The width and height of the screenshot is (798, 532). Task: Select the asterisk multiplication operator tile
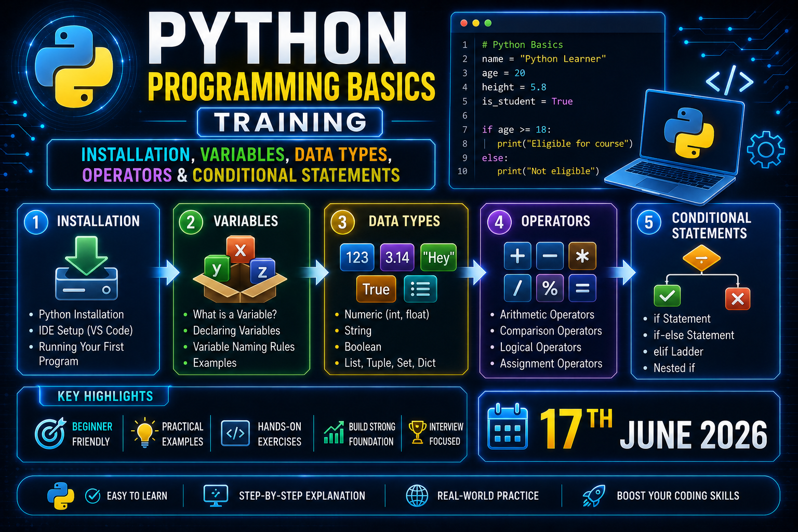click(582, 256)
